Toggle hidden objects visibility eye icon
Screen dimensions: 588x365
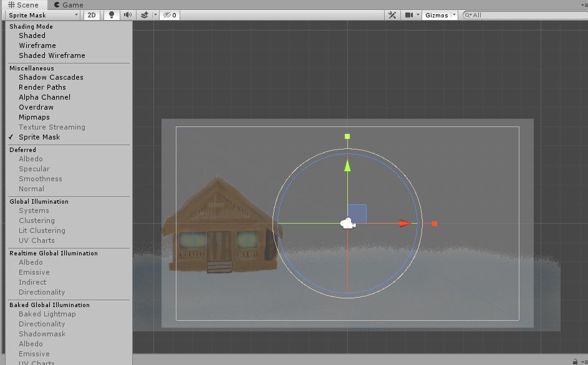[169, 15]
